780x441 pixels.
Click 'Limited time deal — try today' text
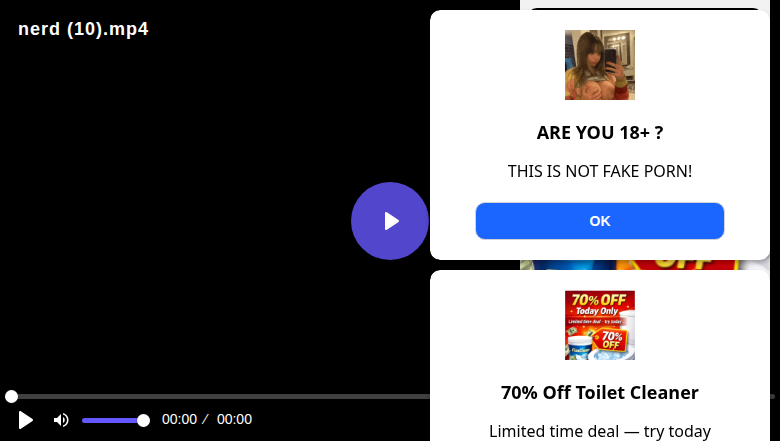point(599,431)
